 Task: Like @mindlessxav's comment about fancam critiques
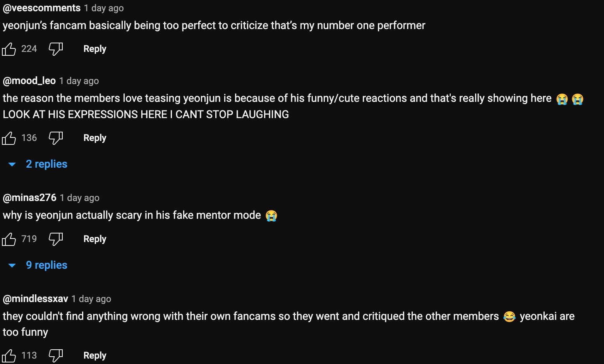[9, 355]
